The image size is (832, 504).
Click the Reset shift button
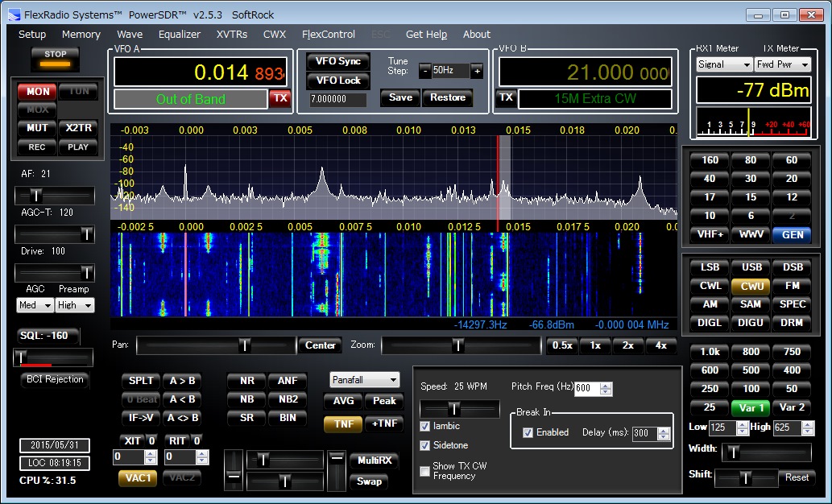[x=797, y=477]
